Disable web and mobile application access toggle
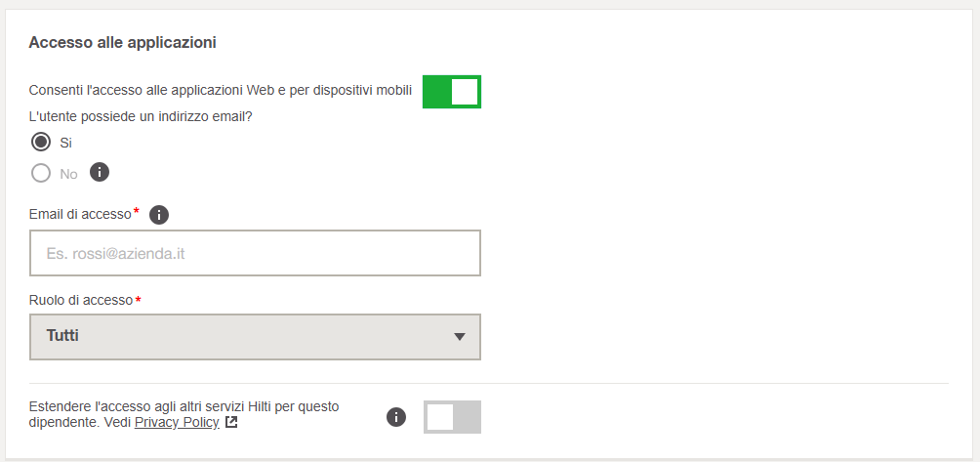Screen dimensions: 980x462 452,92
